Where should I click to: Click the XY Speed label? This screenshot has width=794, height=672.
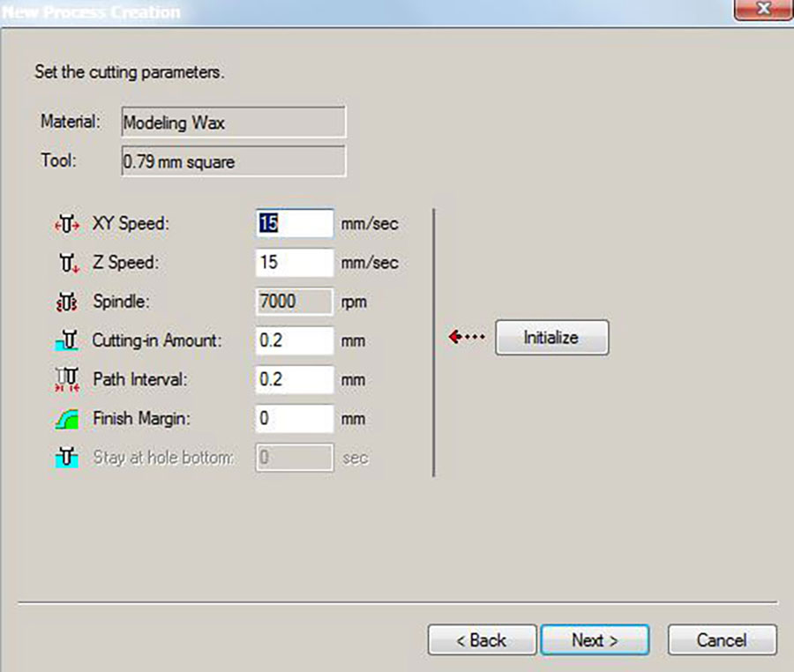[131, 224]
